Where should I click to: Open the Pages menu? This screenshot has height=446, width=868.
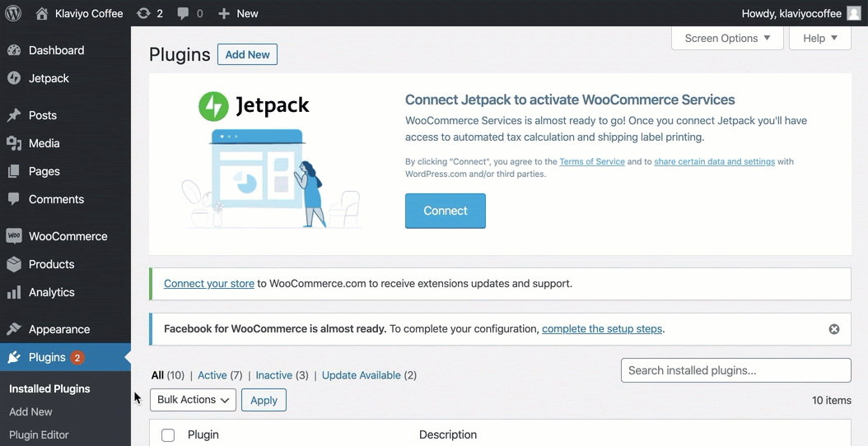pos(44,171)
